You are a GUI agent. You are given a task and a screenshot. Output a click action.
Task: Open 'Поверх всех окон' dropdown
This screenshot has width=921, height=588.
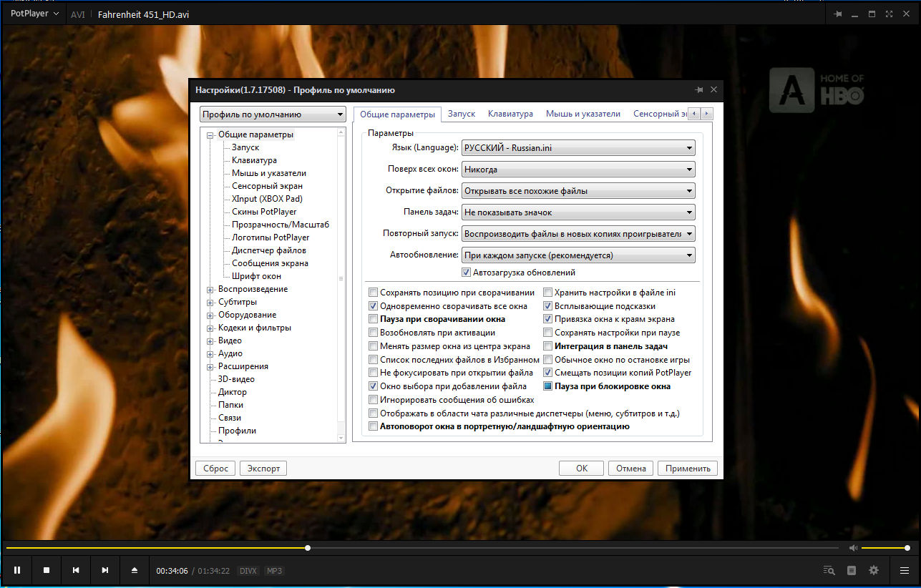tap(578, 170)
